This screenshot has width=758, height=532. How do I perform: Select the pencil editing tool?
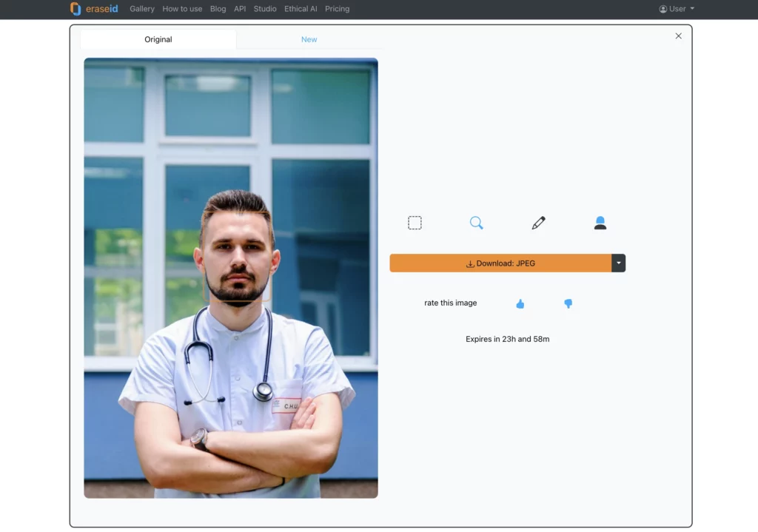pyautogui.click(x=538, y=222)
